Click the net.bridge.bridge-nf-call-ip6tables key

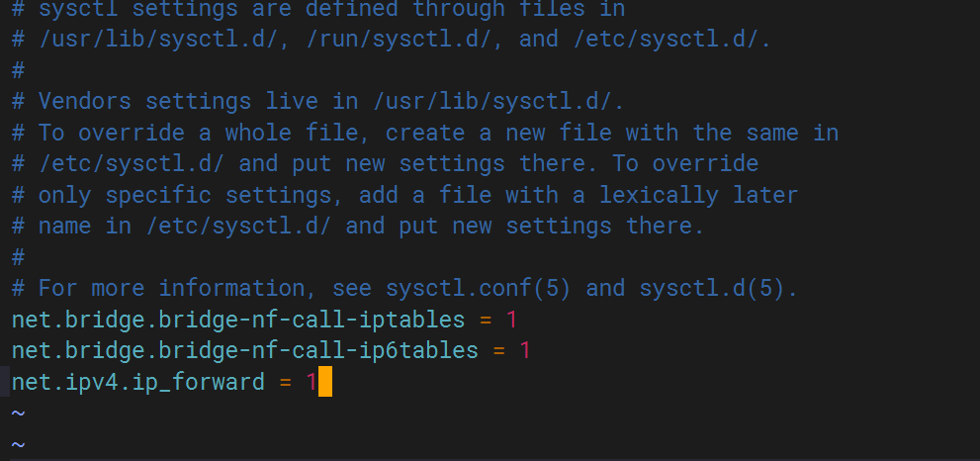pyautogui.click(x=245, y=350)
